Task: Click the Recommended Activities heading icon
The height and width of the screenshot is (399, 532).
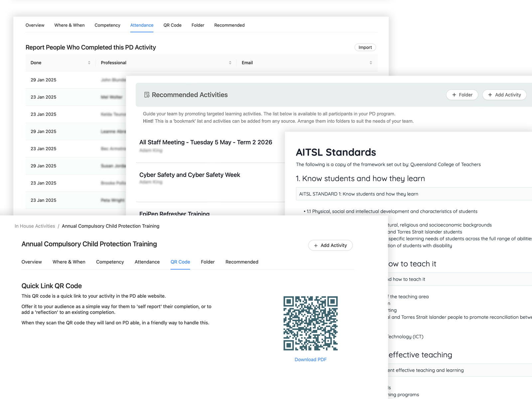Action: pyautogui.click(x=147, y=95)
